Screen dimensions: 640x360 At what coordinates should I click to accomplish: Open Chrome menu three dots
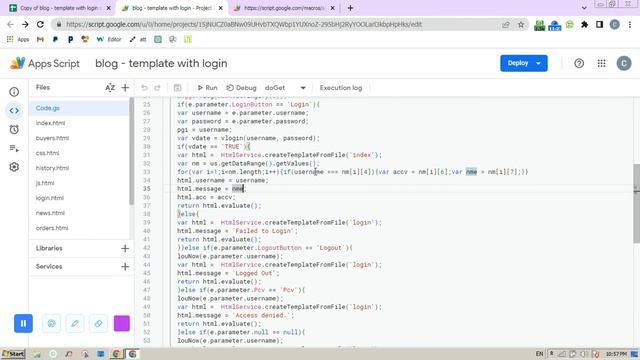[x=630, y=24]
